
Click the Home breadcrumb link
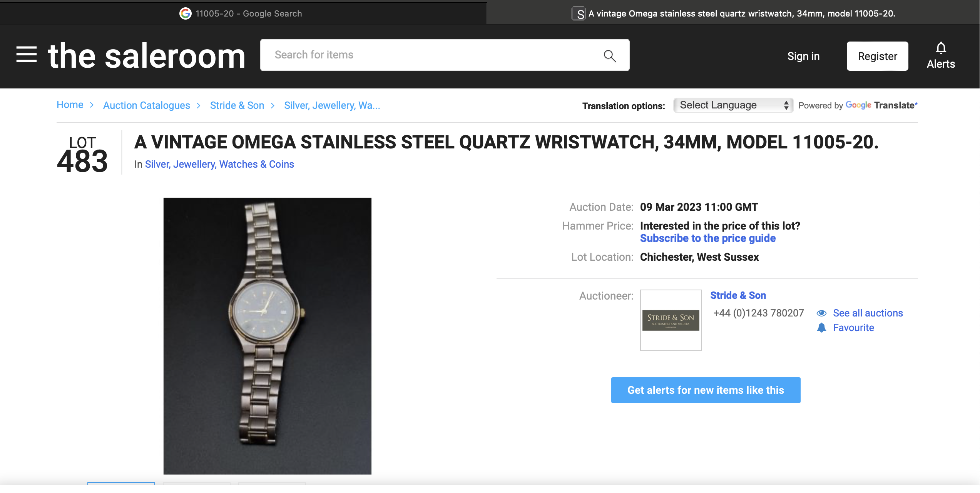[70, 105]
